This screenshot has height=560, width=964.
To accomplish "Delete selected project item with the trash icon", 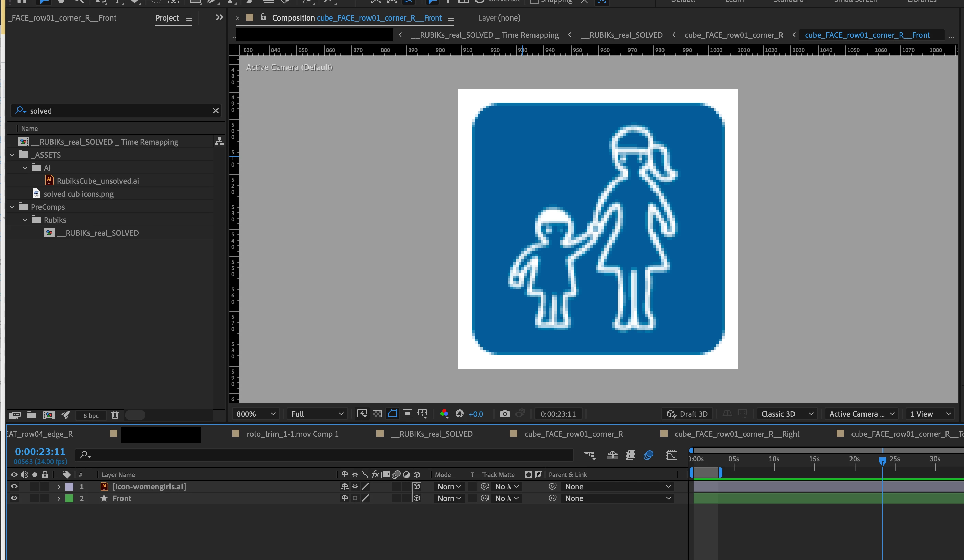I will (115, 415).
